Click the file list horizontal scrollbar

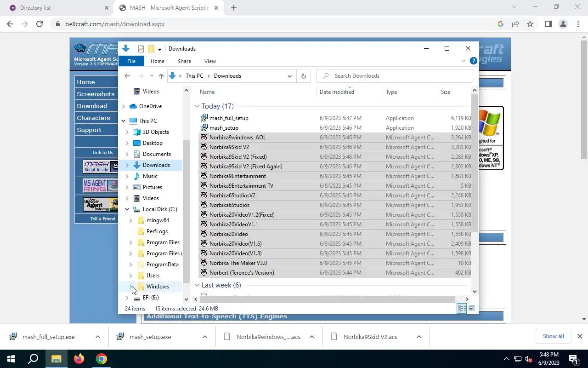[x=327, y=299]
